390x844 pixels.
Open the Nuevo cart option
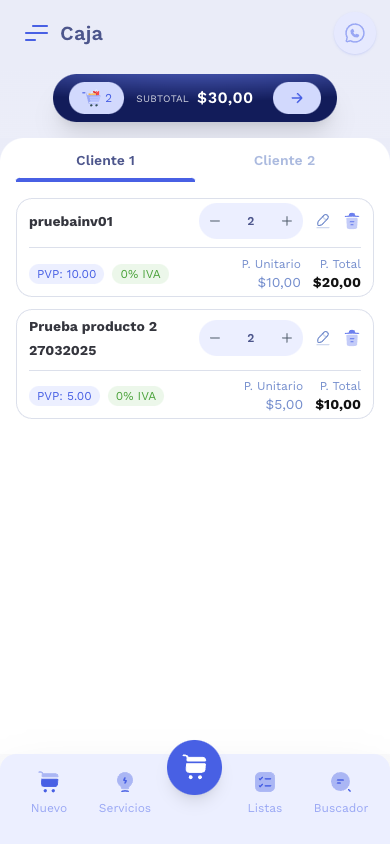[x=49, y=792]
